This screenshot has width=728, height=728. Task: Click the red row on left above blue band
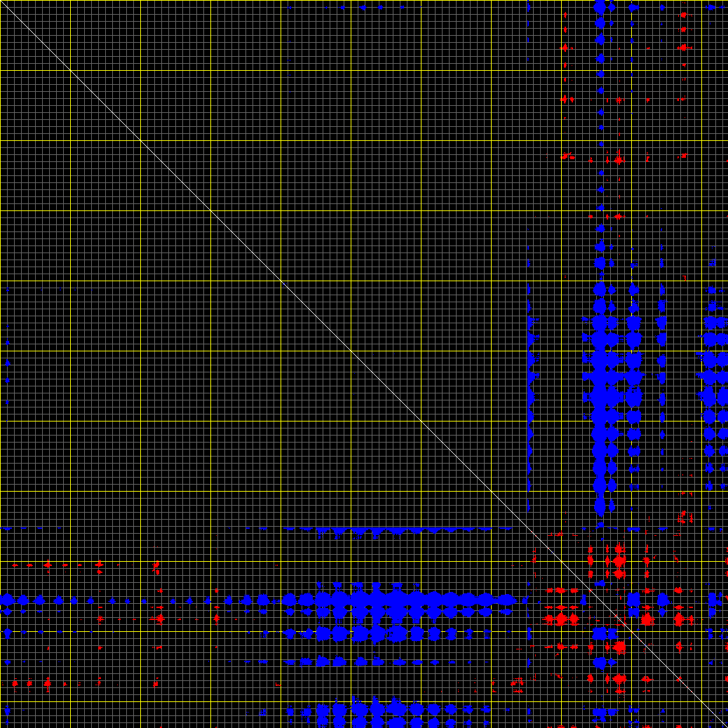[x=47, y=564]
